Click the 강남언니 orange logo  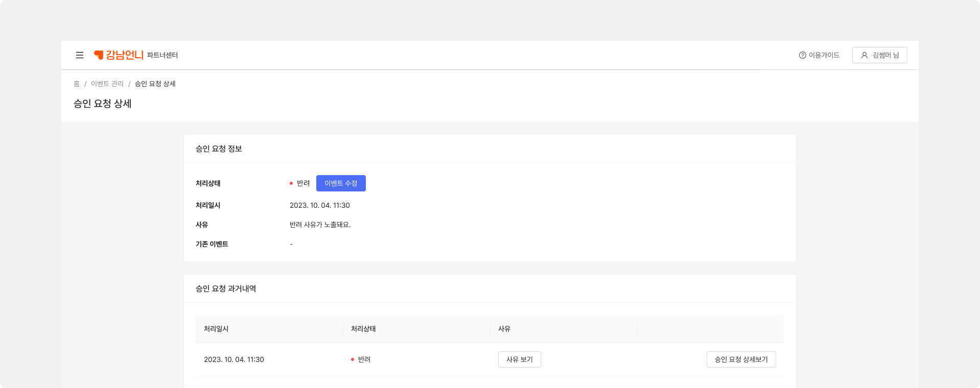tap(119, 55)
